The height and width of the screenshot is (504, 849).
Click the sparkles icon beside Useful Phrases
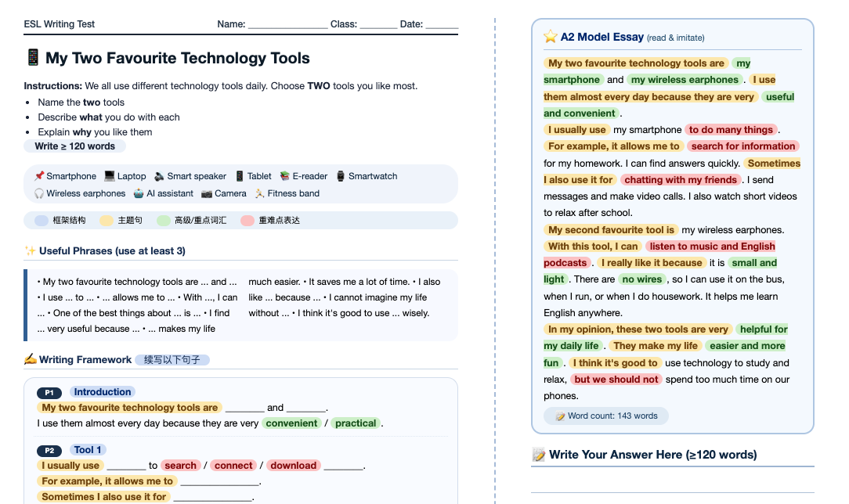click(31, 250)
